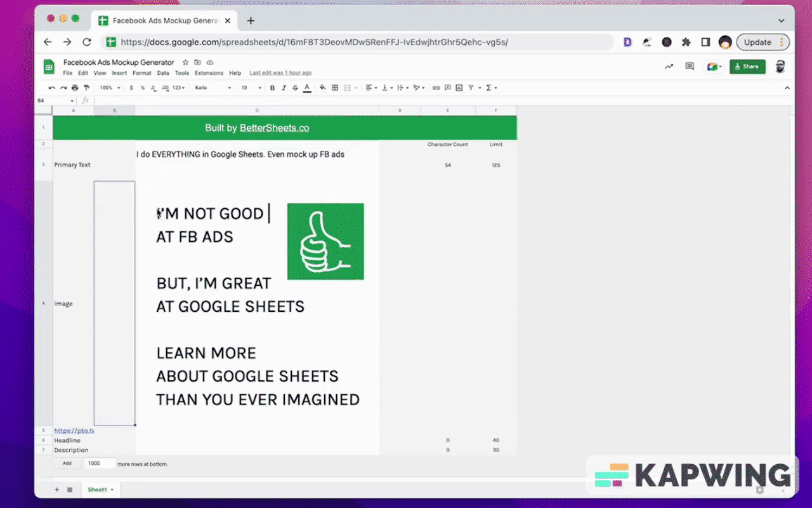The image size is (812, 508).
Task: Click the Print icon
Action: [75, 88]
